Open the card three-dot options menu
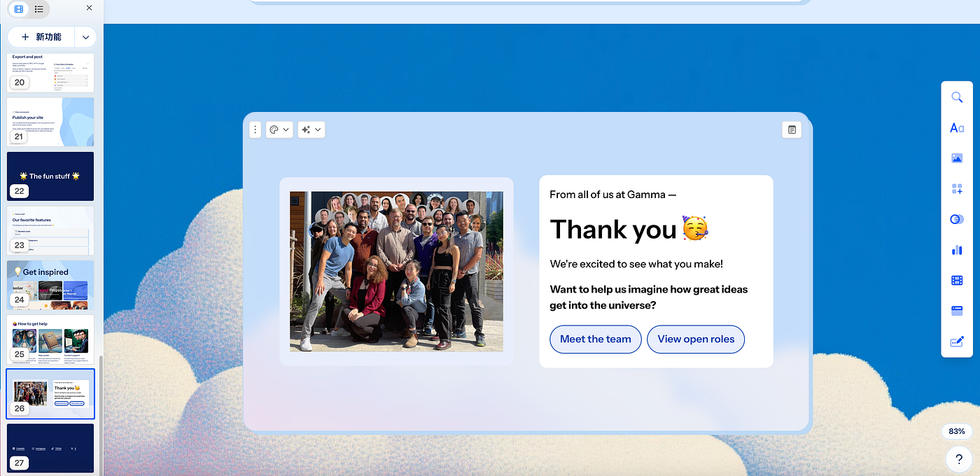This screenshot has height=476, width=980. pos(255,129)
